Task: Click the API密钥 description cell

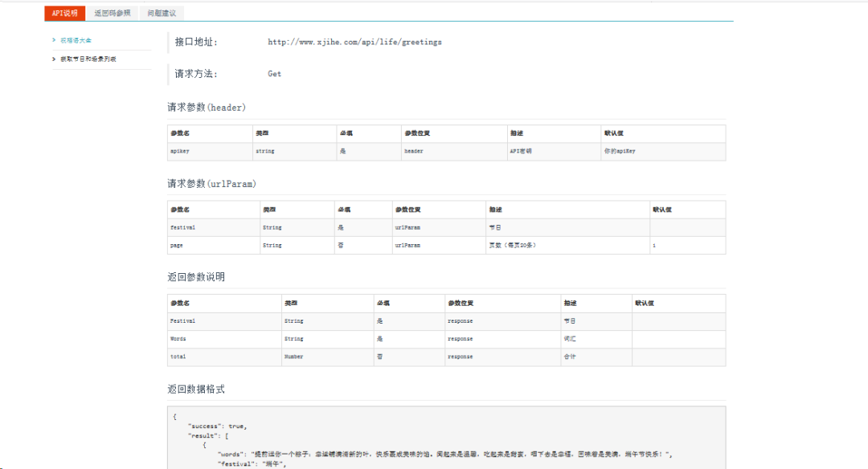Action: [554, 152]
